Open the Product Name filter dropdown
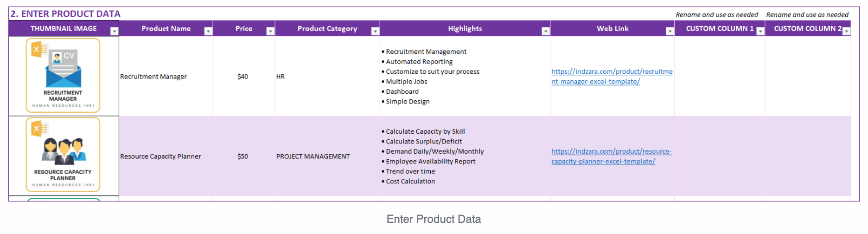 (208, 31)
